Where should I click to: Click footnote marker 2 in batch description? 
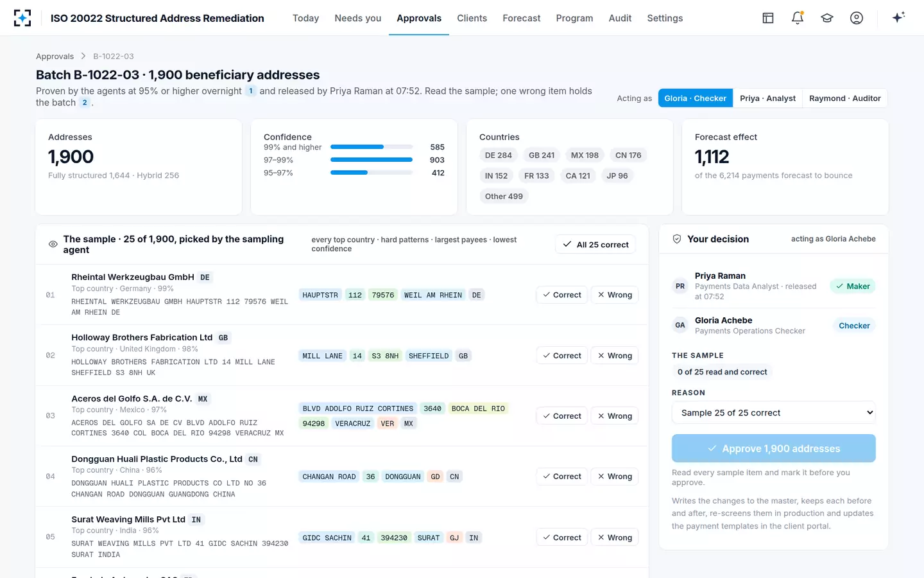tap(85, 103)
